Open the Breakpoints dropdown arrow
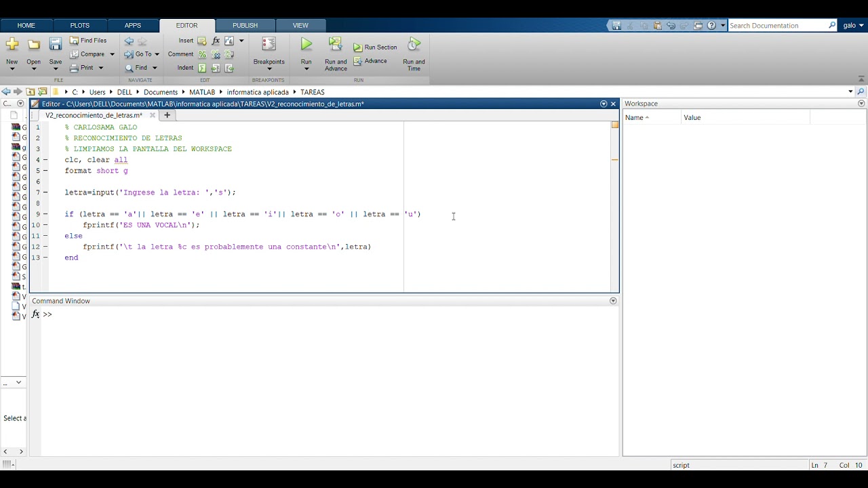This screenshot has width=868, height=488. 269,68
